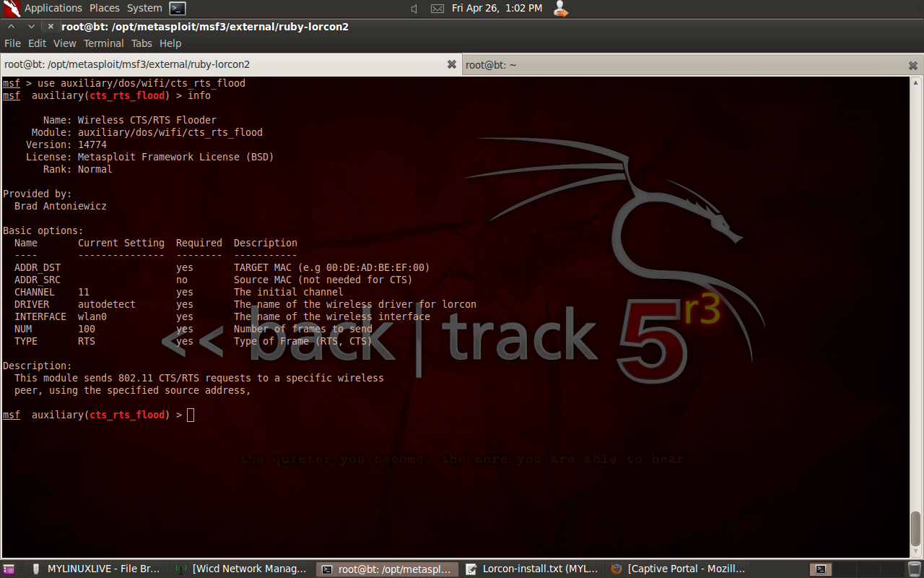Click the NUM setting value "100"

[x=87, y=329]
